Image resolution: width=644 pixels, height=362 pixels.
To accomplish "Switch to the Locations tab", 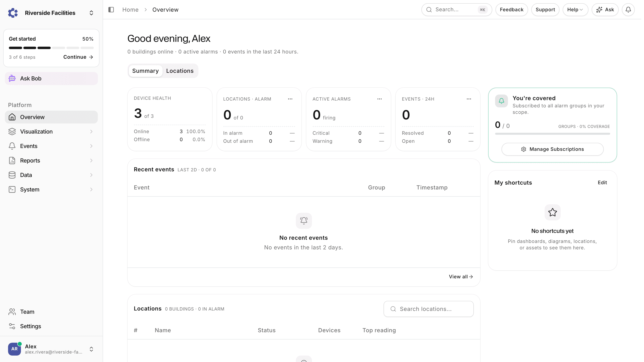I will point(180,71).
